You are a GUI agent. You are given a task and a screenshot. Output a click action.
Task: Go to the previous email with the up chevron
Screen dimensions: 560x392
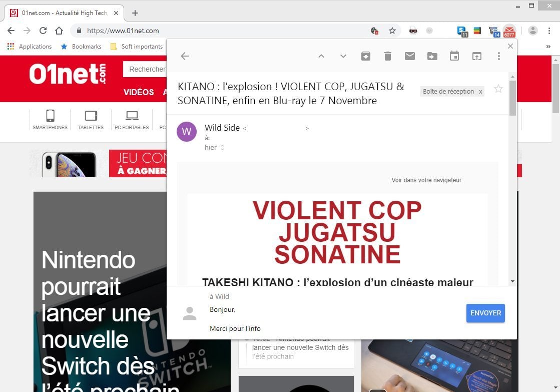coord(321,56)
